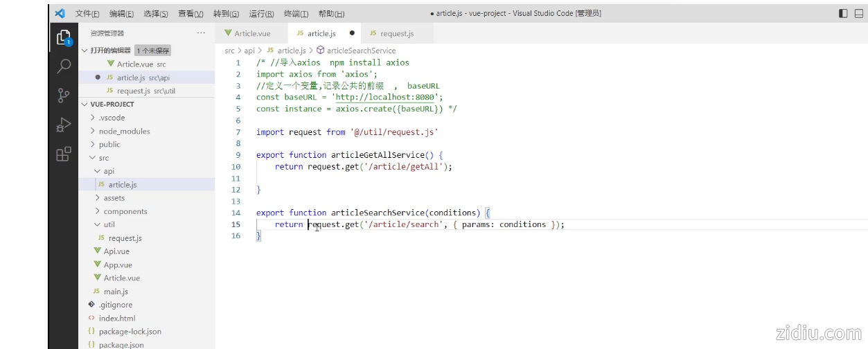Click the unsaved dot on article.js tab

352,33
